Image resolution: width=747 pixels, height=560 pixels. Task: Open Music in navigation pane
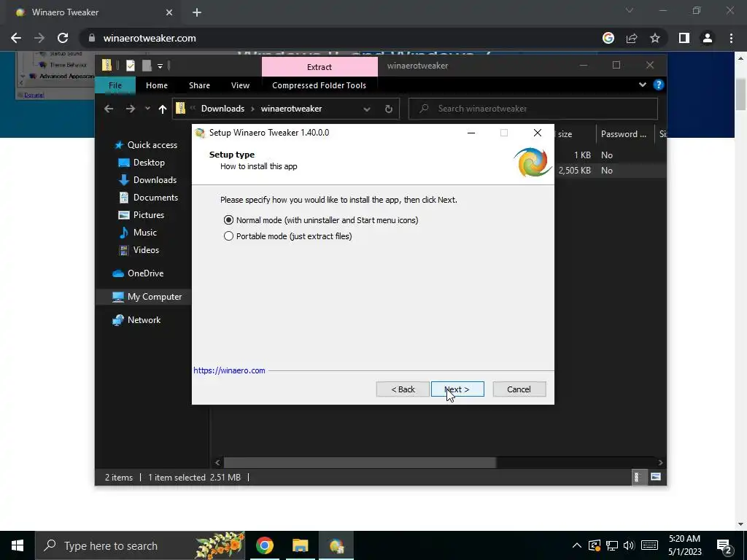(x=138, y=233)
